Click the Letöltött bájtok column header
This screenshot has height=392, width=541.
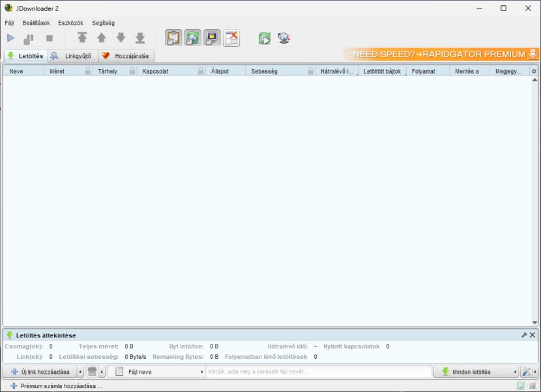click(x=383, y=72)
